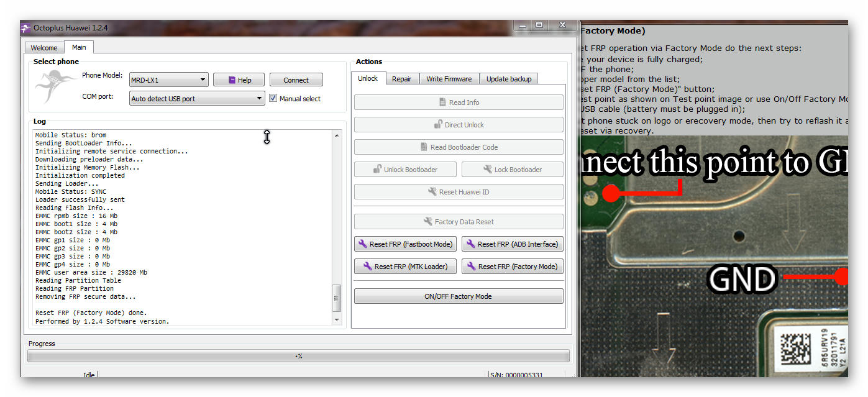Click the Octoplus app icon in title bar
868x397 pixels.
pos(26,28)
